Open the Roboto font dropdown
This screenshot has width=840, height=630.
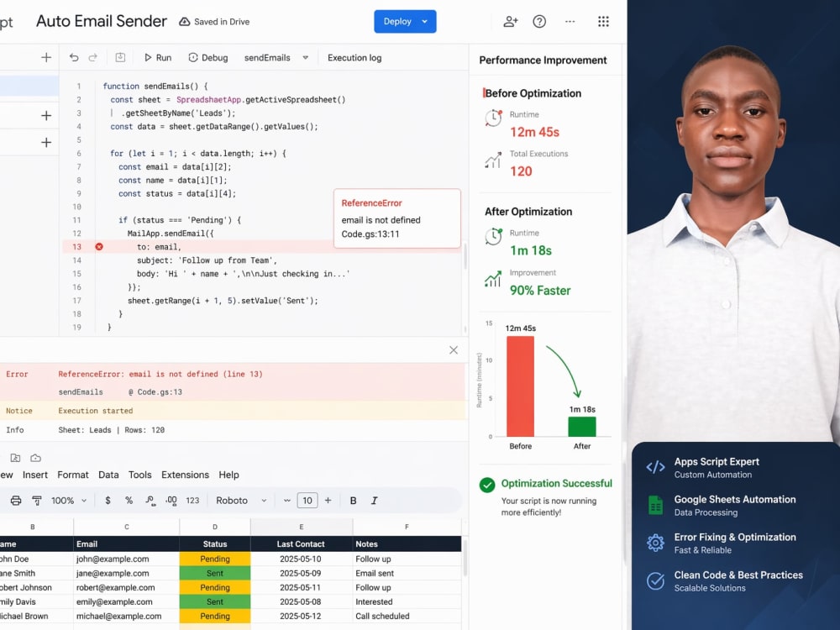[x=241, y=501]
